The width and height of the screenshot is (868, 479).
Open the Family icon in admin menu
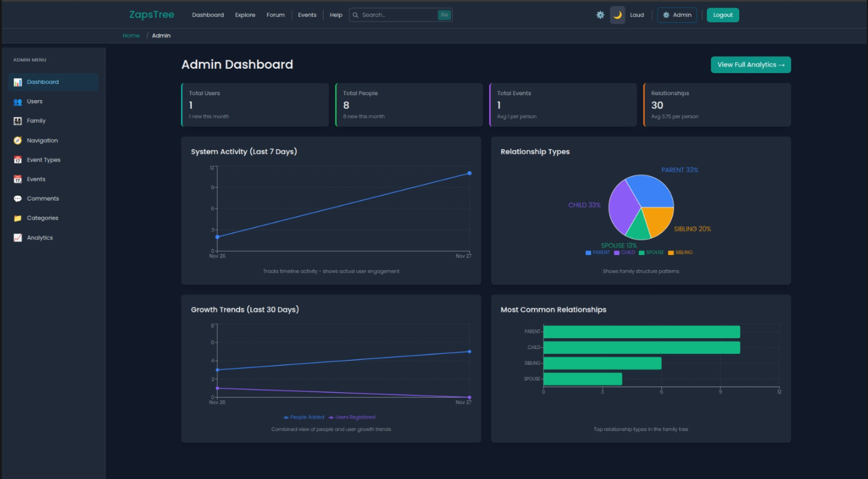coord(17,121)
